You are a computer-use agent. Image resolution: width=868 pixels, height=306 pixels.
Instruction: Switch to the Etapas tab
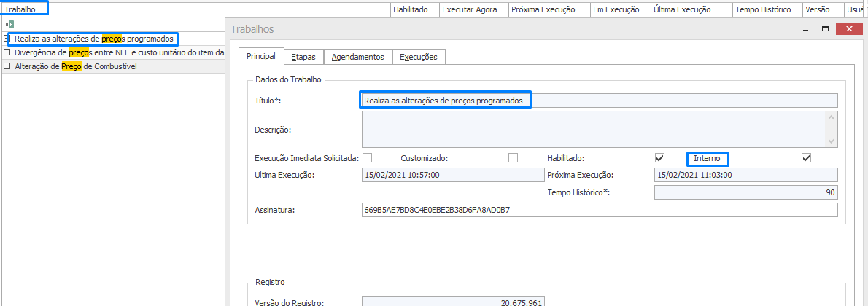click(x=304, y=56)
